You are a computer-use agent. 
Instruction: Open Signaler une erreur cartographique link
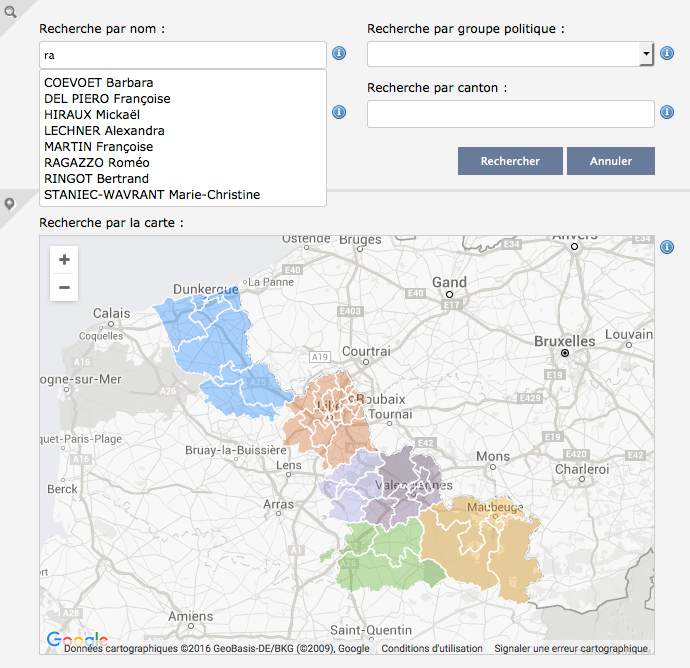(x=571, y=649)
